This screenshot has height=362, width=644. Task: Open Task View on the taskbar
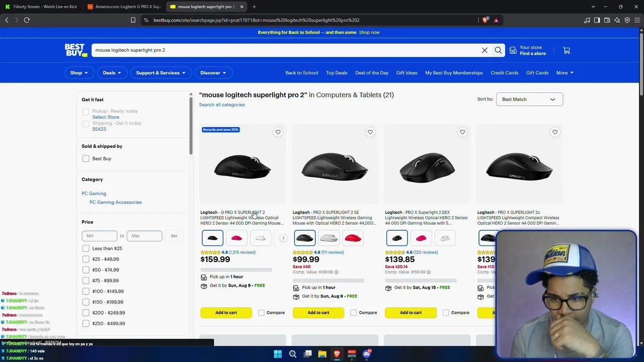click(307, 354)
